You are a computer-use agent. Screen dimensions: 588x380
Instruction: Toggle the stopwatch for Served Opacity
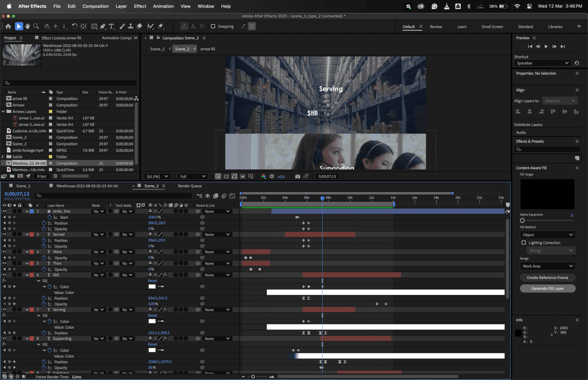pos(44,246)
